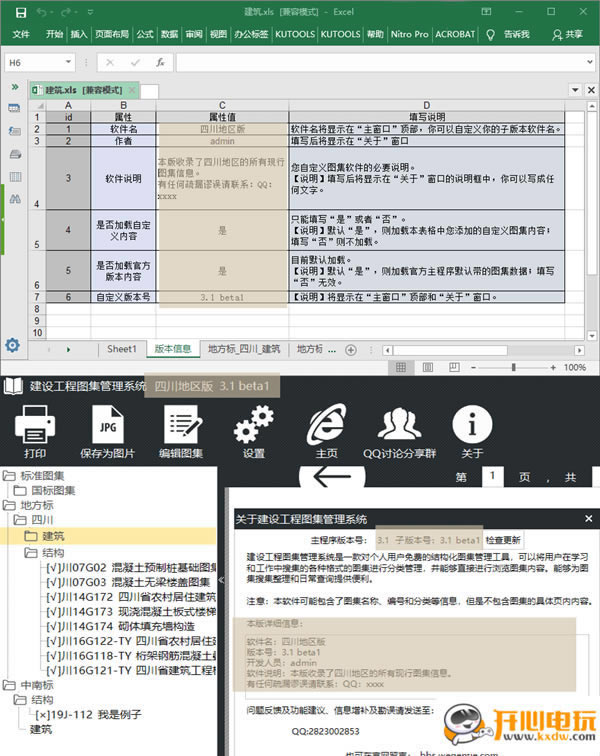Click cell containing 四川地区版
The image size is (600, 756).
click(222, 129)
